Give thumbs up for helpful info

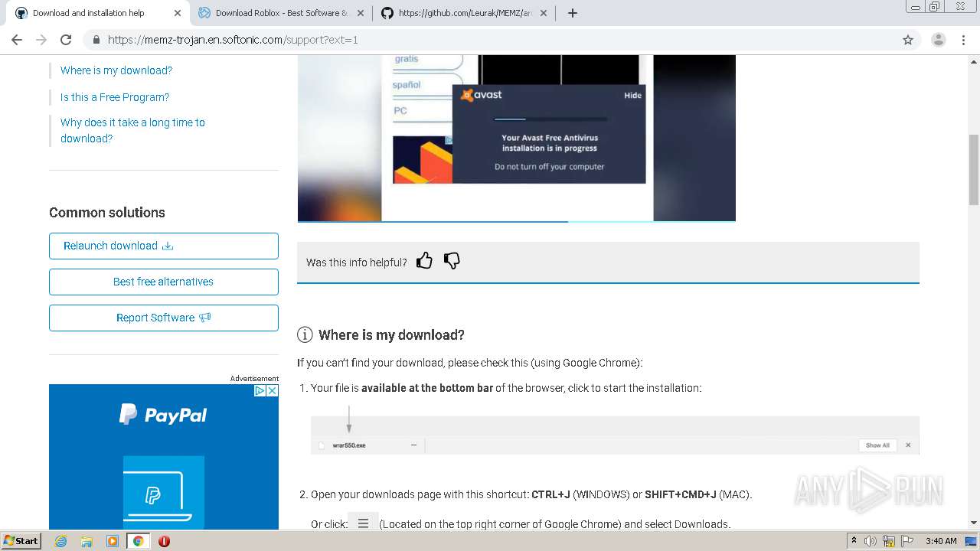pos(424,261)
